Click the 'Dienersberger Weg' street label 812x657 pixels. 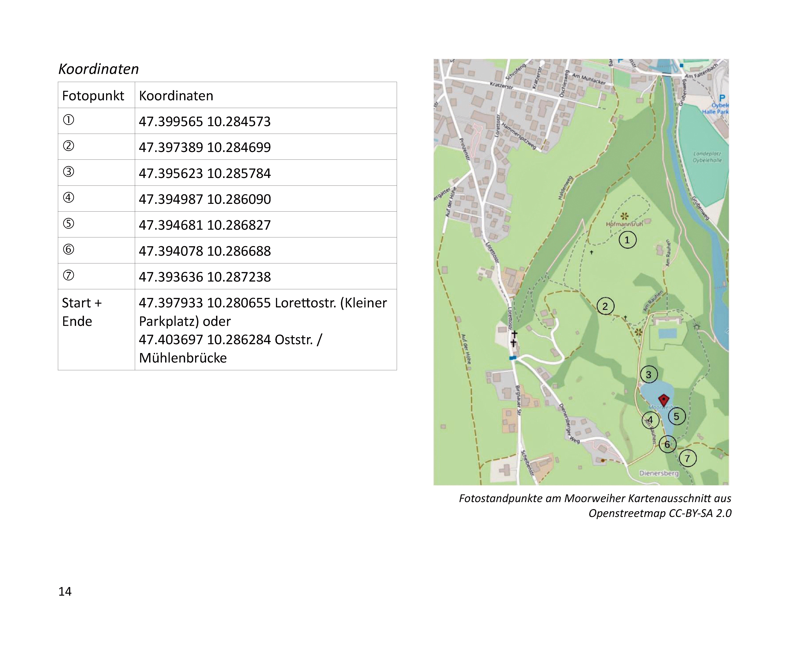tap(569, 424)
